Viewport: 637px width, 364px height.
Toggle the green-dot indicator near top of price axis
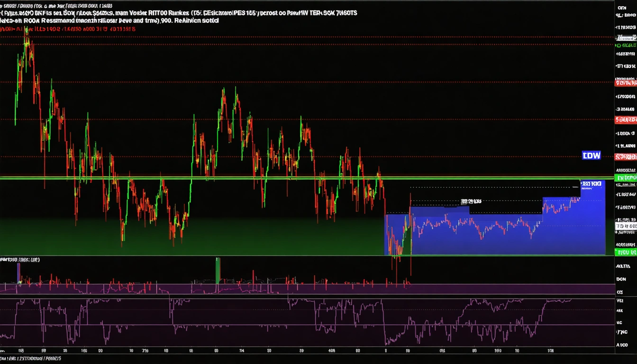tap(625, 45)
